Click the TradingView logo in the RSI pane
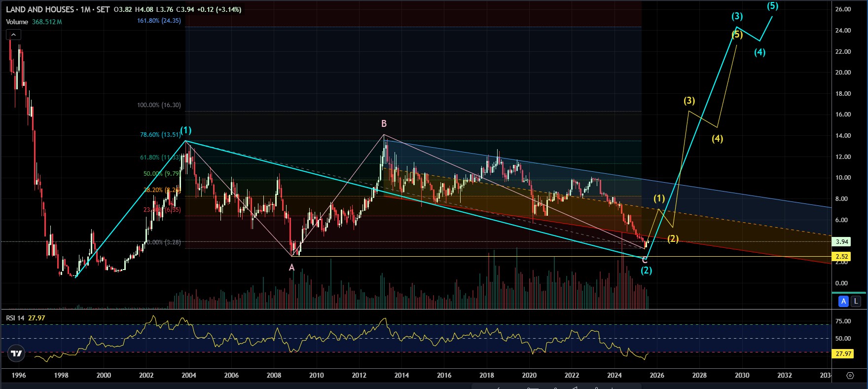868x389 pixels. tap(16, 353)
